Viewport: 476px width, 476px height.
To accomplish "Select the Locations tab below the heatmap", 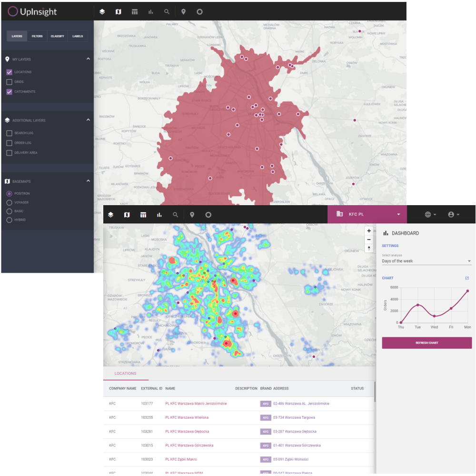I will [x=125, y=374].
